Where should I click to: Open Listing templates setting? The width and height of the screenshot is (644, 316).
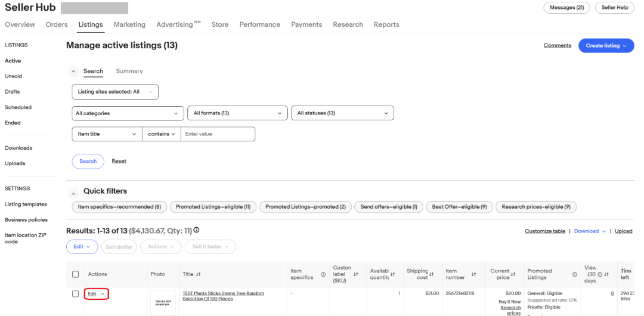click(x=26, y=205)
